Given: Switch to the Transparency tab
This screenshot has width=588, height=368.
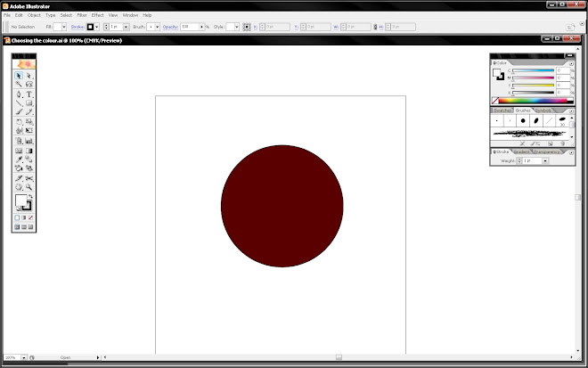Looking at the screenshot, I should 547,152.
